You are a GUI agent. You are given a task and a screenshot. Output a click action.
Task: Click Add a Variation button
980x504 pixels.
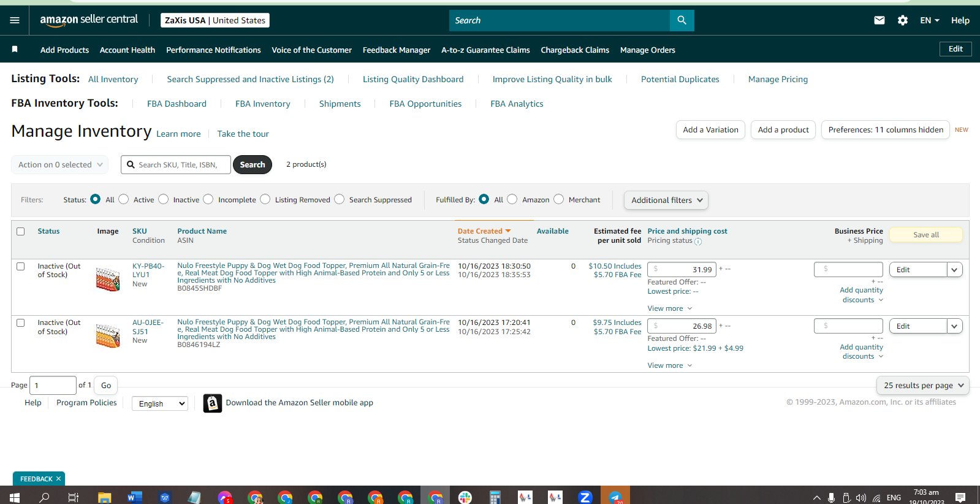tap(711, 129)
